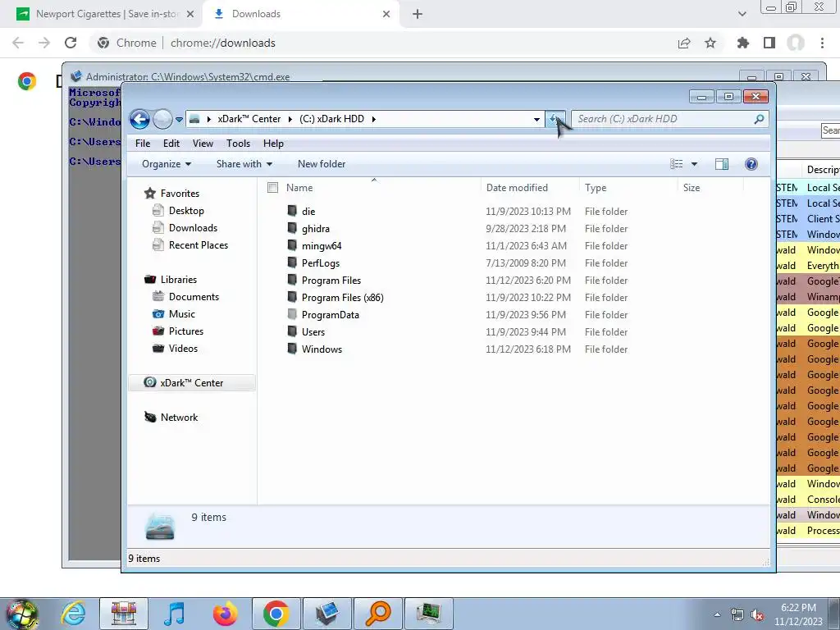Select the Users folder name

point(313,331)
